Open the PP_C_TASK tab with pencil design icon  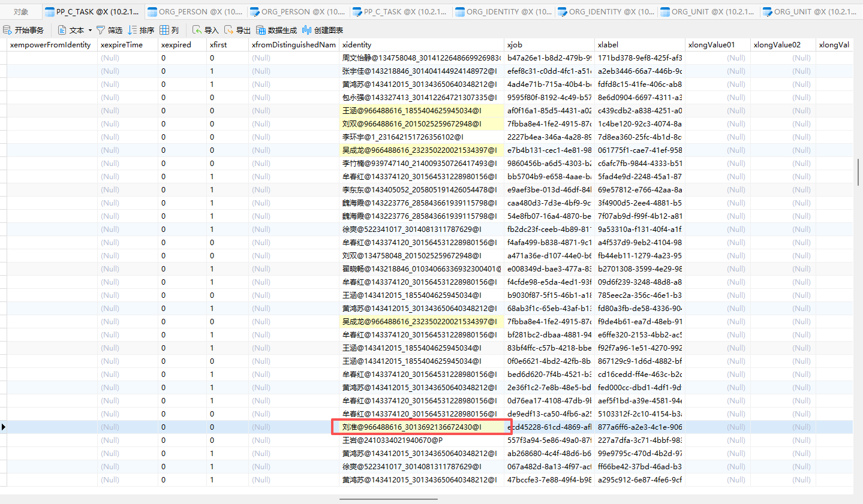(x=401, y=11)
